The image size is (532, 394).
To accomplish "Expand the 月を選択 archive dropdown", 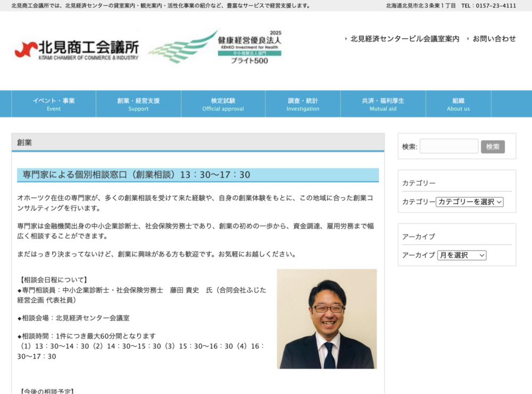I will (x=462, y=255).
